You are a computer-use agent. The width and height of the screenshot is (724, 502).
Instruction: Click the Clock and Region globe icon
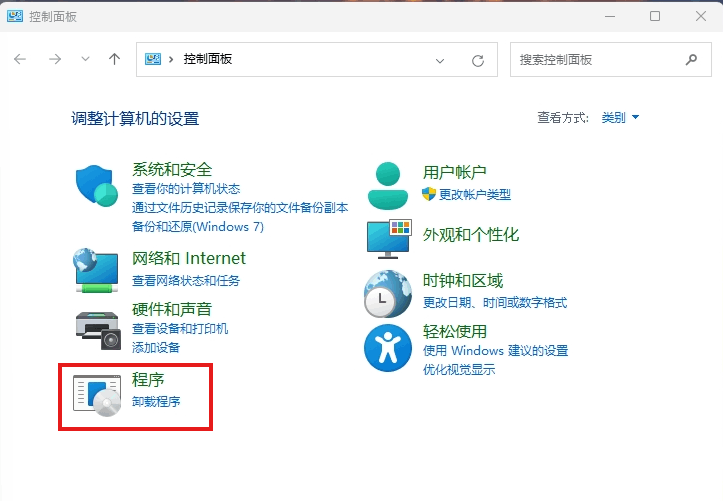point(388,294)
